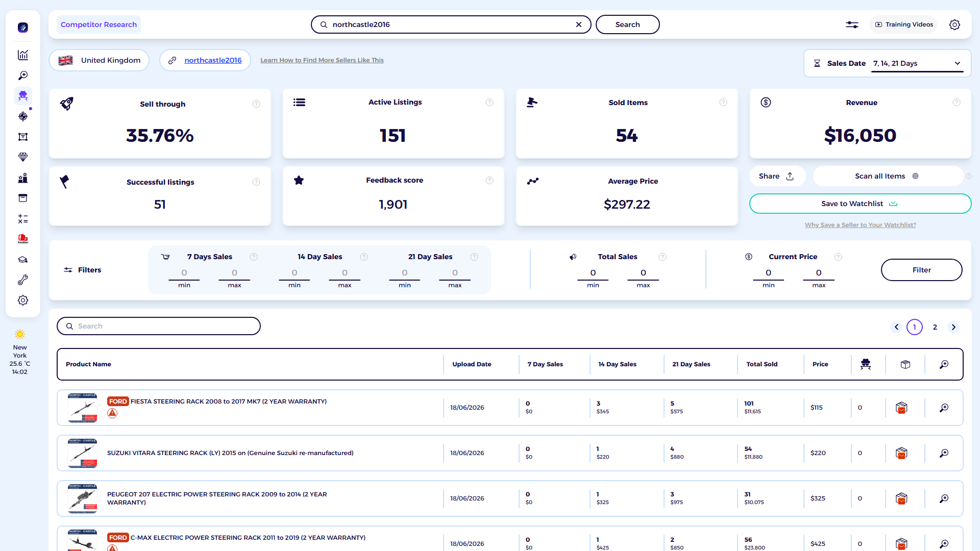Screen dimensions: 980x551
Task: Select United Kingdom country chip
Action: (x=99, y=60)
